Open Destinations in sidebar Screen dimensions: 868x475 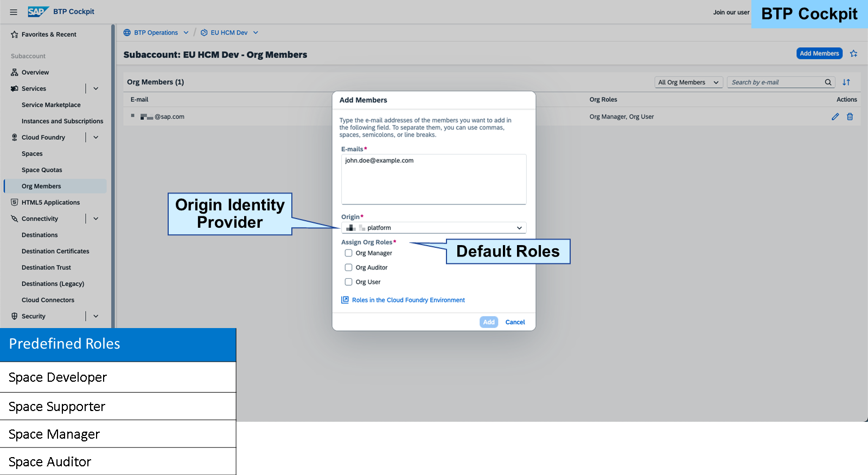click(40, 235)
